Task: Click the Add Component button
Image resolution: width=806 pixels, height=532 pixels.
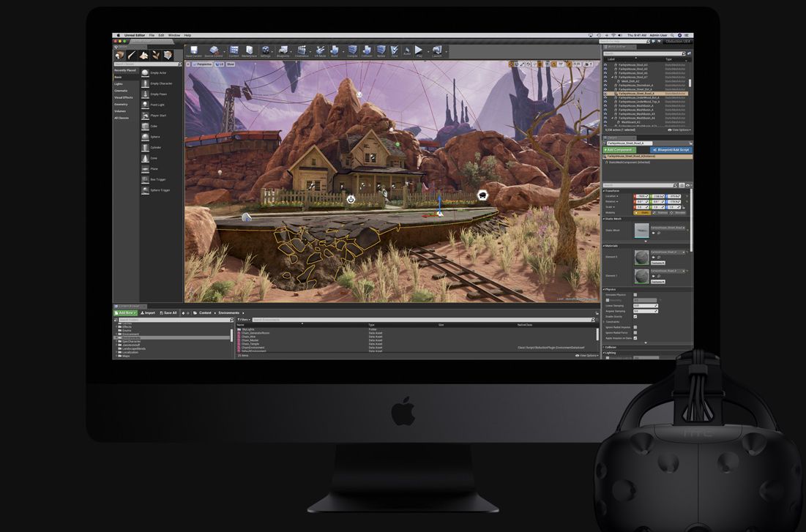Action: click(x=619, y=149)
